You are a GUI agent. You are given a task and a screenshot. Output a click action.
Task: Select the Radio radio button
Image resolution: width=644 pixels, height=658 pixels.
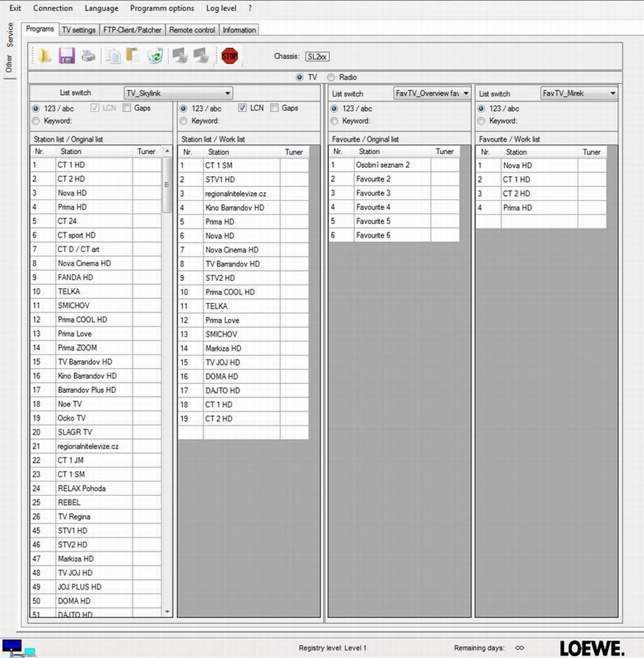[331, 77]
